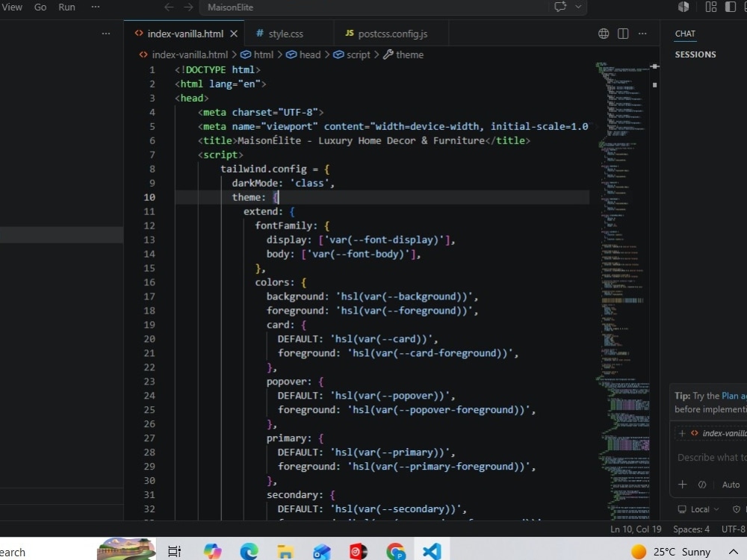Open the Local session target dropdown
The width and height of the screenshot is (747, 560).
(698, 509)
